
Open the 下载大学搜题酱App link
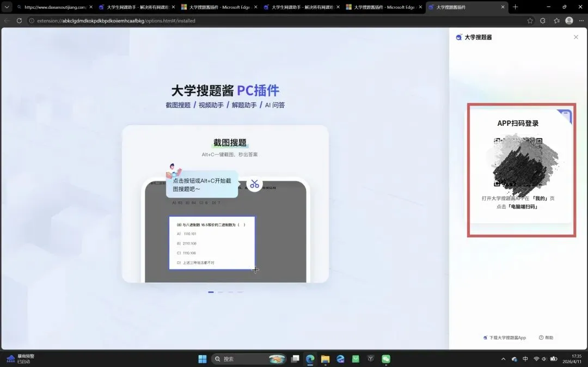click(x=505, y=338)
